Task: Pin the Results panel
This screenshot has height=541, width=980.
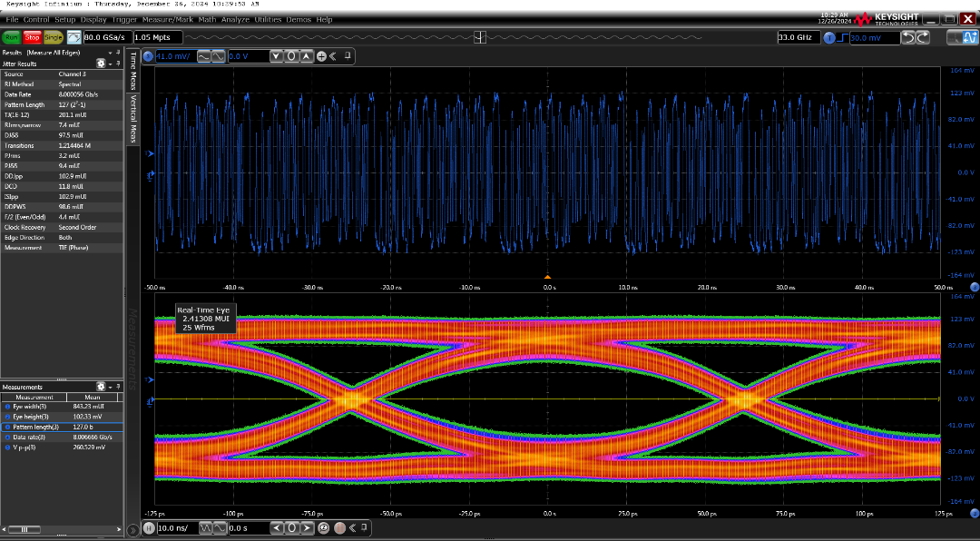Action: pos(118,54)
